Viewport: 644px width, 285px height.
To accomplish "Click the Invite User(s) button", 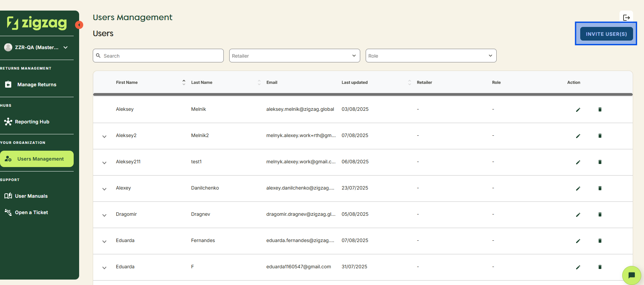I will tap(606, 34).
